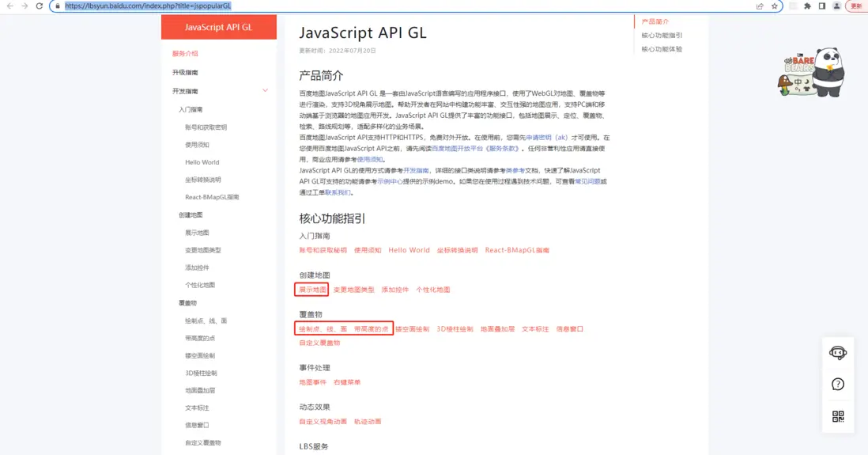Open 地面叠加层 in the left sidebar
The image size is (868, 455).
pos(200,391)
